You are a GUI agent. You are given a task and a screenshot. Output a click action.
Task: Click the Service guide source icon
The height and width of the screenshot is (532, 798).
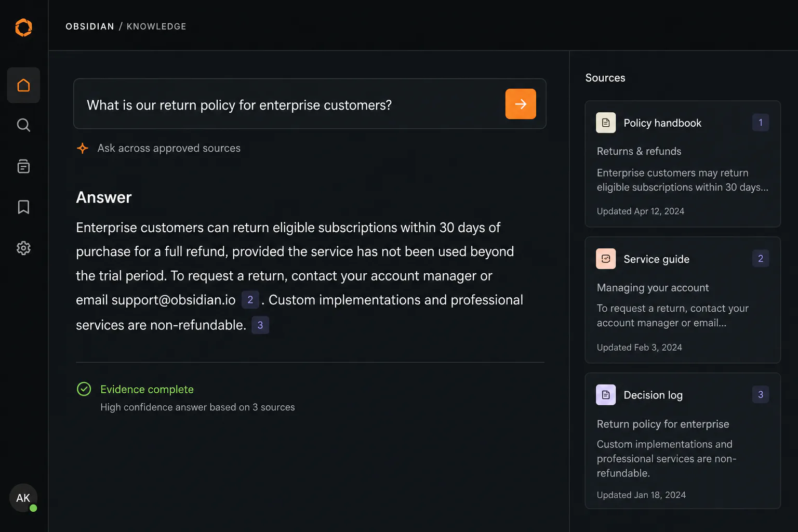point(606,259)
